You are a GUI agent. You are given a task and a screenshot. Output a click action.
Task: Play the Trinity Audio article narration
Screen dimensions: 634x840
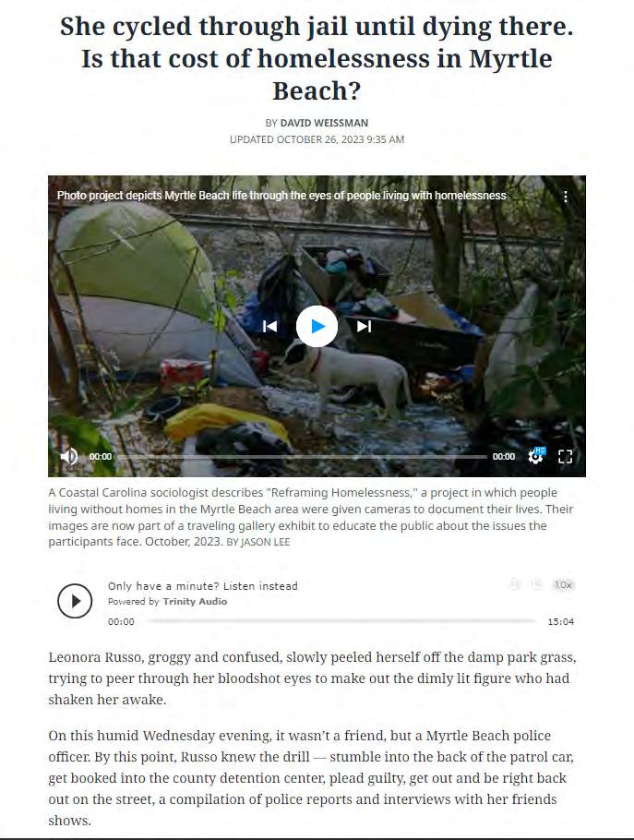coord(75,601)
